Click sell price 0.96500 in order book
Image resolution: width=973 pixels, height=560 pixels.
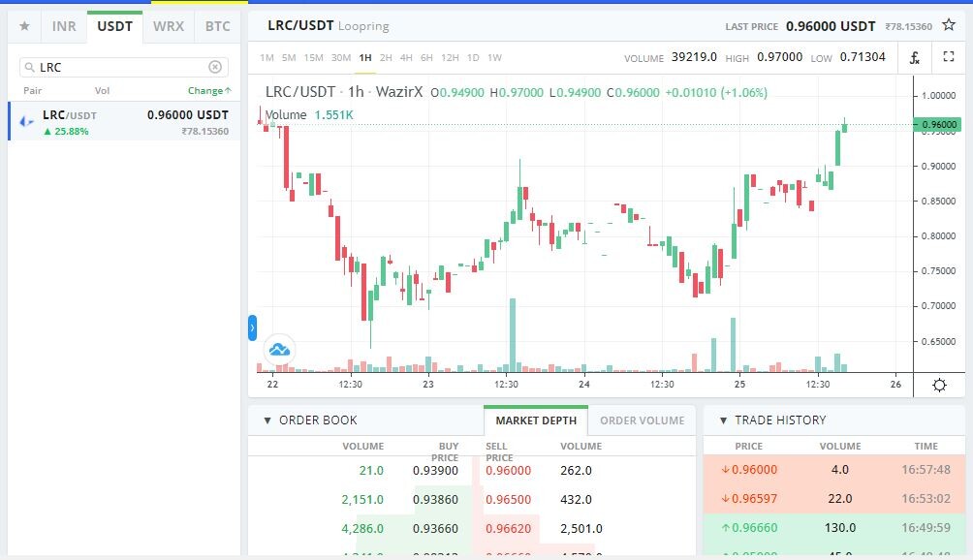click(x=508, y=500)
